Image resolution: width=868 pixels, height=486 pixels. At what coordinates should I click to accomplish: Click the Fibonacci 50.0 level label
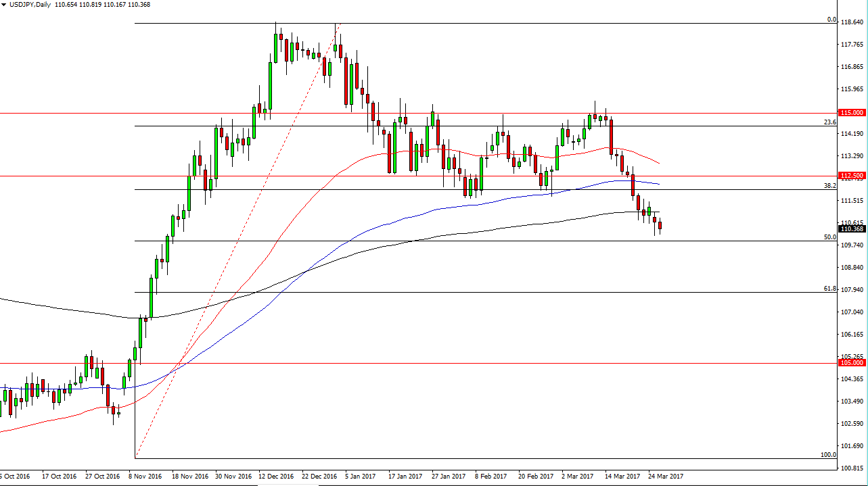[829, 237]
